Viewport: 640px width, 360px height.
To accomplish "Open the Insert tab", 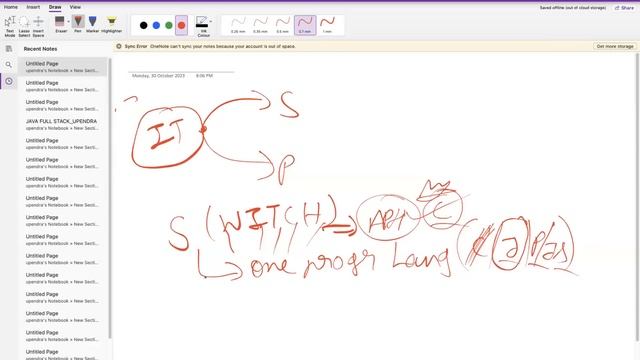I will point(33,7).
